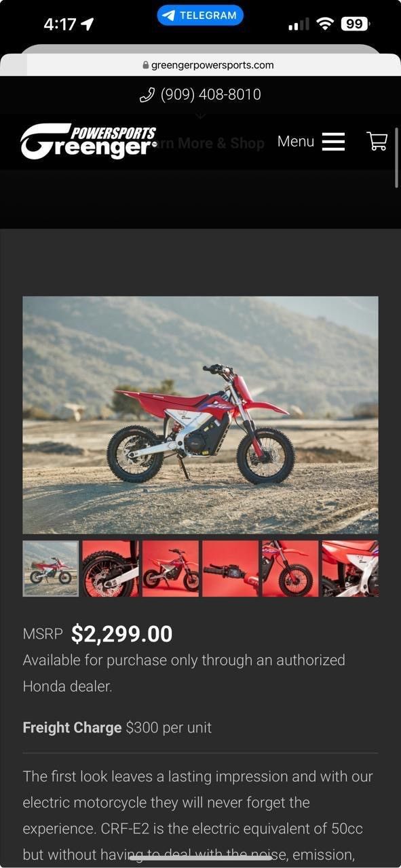Click the Greenger Powersports logo
The height and width of the screenshot is (868, 401).
coord(88,142)
